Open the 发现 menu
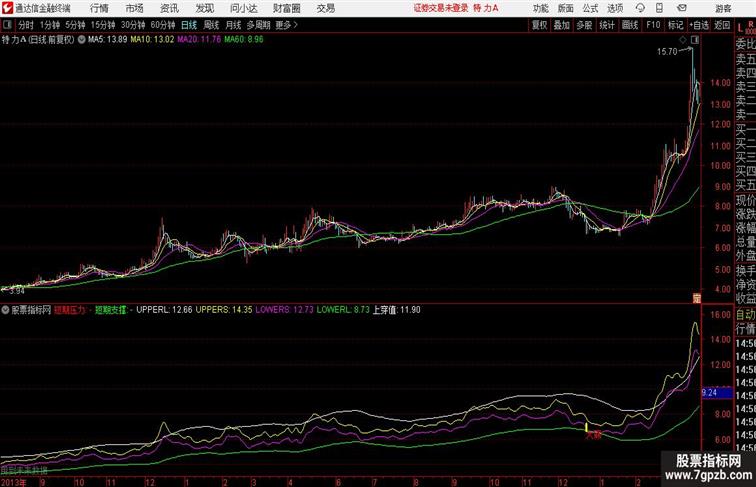Viewport: 756px width, 487px height. coord(204,8)
